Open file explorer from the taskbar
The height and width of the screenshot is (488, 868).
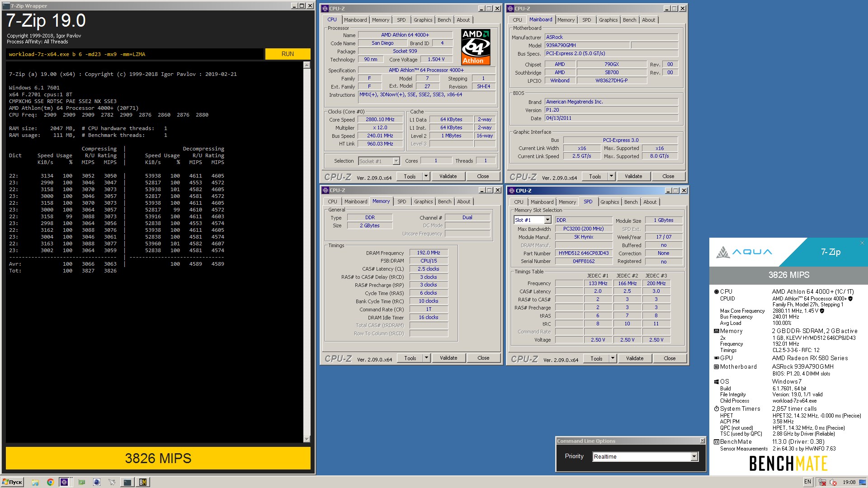point(35,482)
